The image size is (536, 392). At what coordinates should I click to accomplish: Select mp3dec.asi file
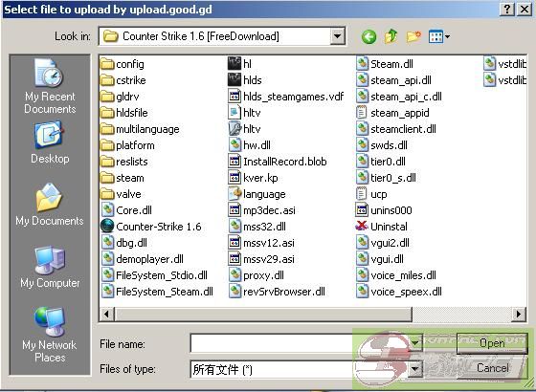262,210
